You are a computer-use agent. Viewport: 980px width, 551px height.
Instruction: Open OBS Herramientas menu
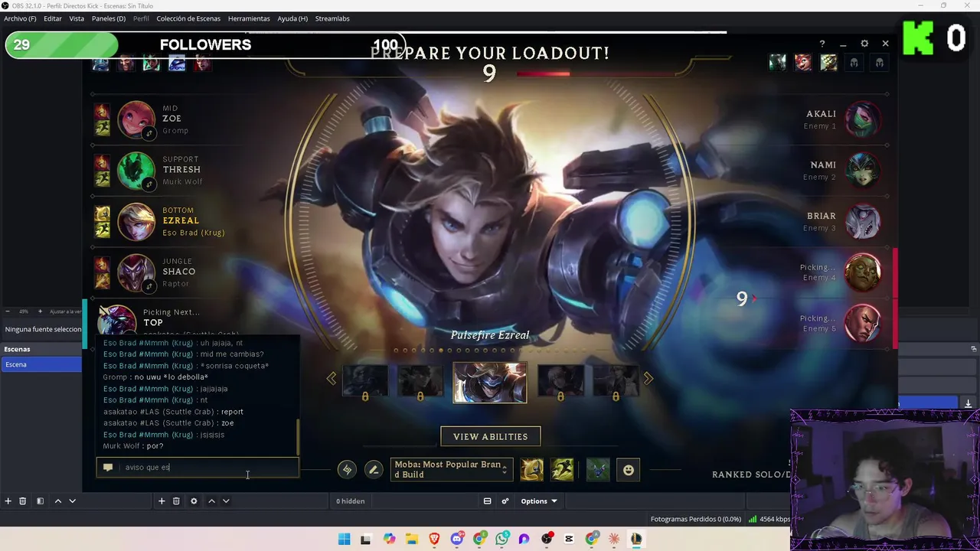point(249,18)
